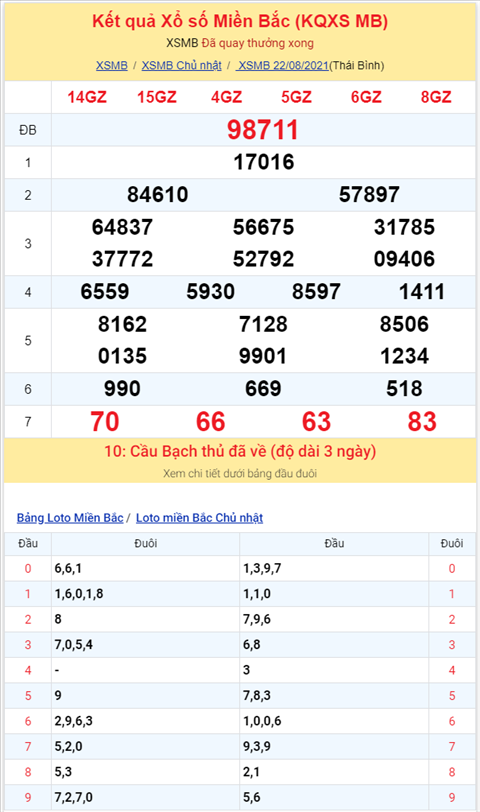Viewport: 480px width, 812px height.
Task: Click fifth prize number 8506
Action: (x=404, y=325)
